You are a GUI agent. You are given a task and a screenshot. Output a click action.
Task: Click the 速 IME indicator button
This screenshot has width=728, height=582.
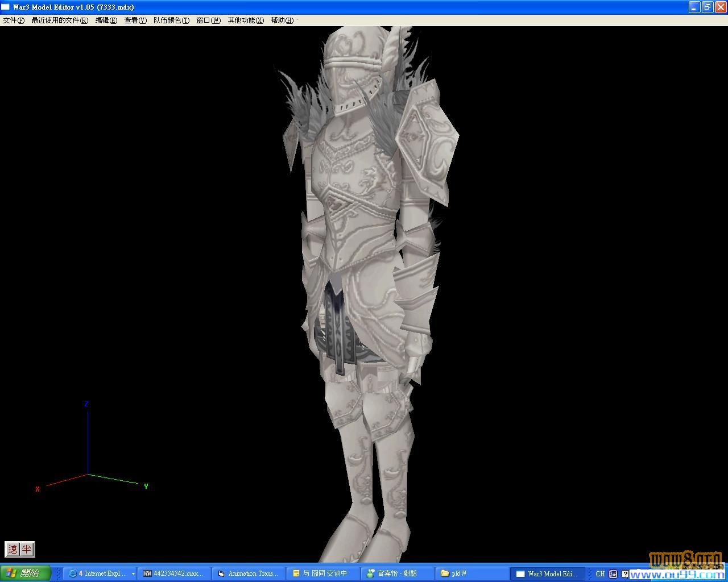13,549
